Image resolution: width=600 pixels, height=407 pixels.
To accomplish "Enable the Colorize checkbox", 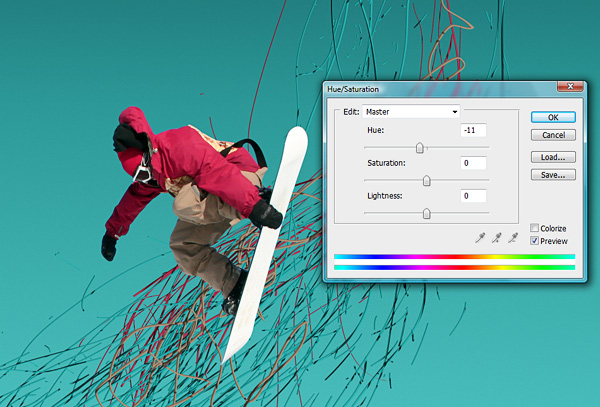I will pyautogui.click(x=534, y=228).
